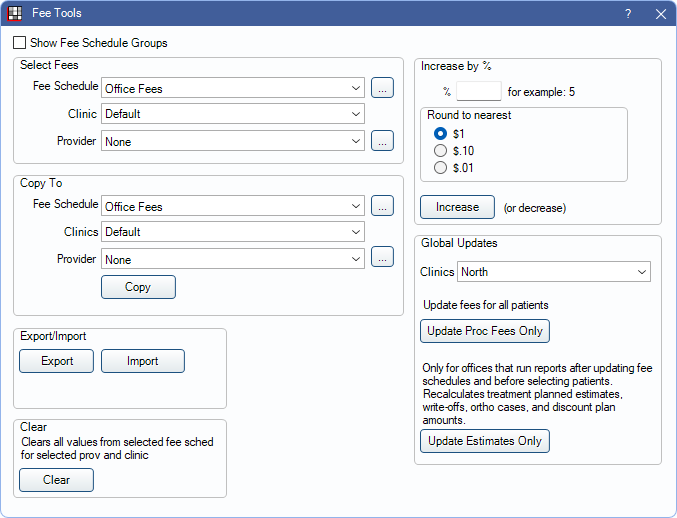The width and height of the screenshot is (677, 518).
Task: Open Select Fees Fee Schedule dropdown
Action: coord(233,88)
